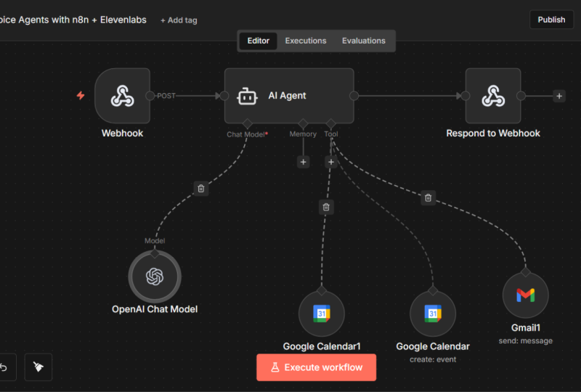The image size is (581, 392).
Task: Click + Add tag link
Action: (x=179, y=20)
